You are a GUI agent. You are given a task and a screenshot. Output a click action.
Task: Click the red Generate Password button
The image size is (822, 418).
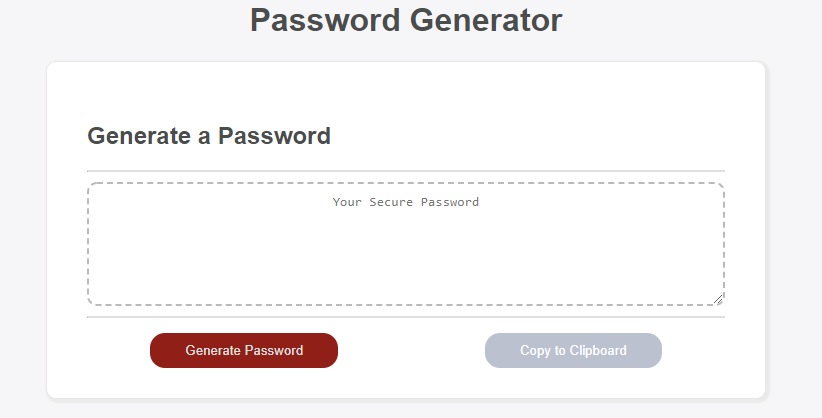click(x=244, y=350)
